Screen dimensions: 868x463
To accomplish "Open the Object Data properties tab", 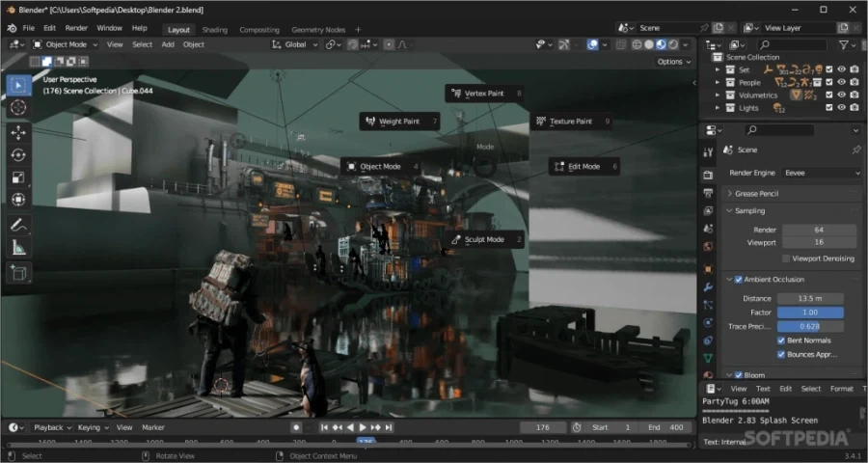I will (708, 358).
